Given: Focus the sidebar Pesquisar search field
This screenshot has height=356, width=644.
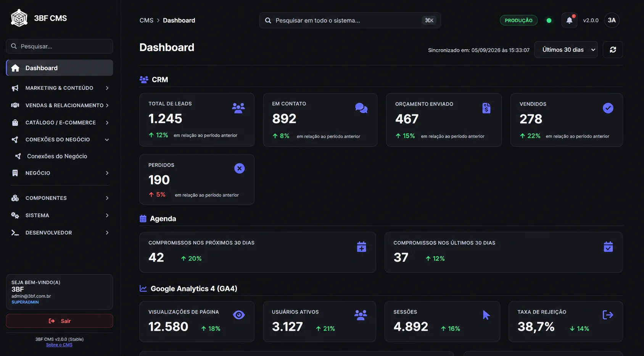Looking at the screenshot, I should (x=60, y=46).
